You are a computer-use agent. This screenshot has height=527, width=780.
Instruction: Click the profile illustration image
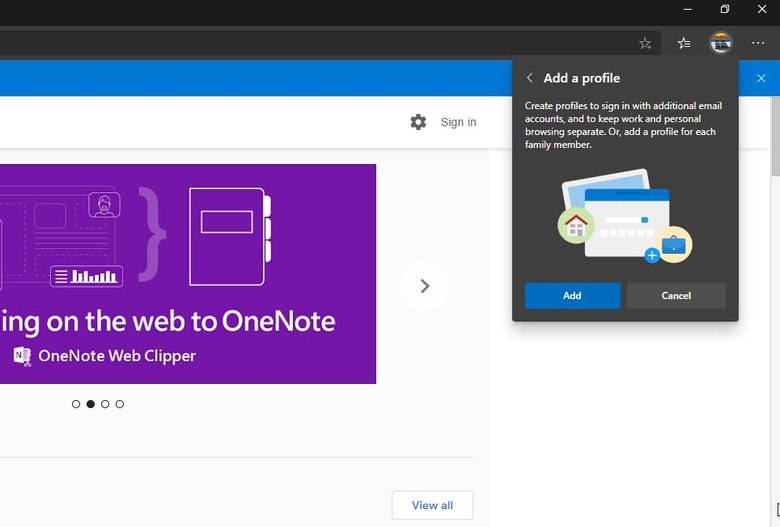(x=625, y=216)
